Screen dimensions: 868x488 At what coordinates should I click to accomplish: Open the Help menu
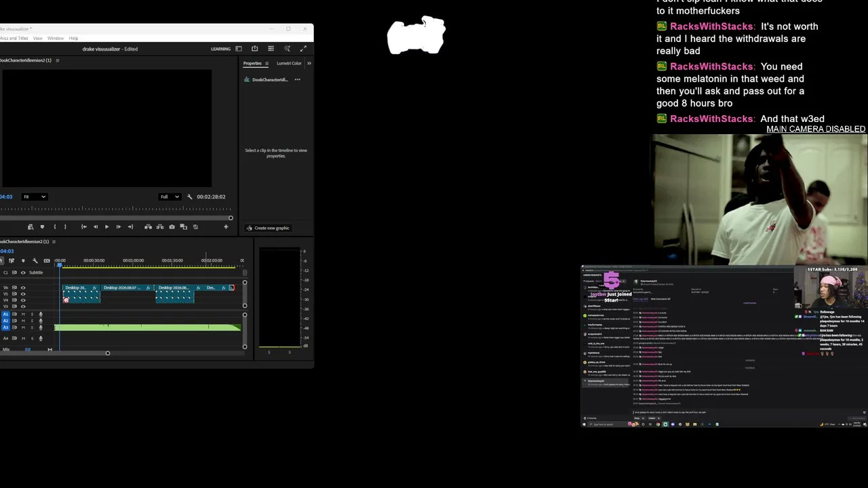(73, 38)
